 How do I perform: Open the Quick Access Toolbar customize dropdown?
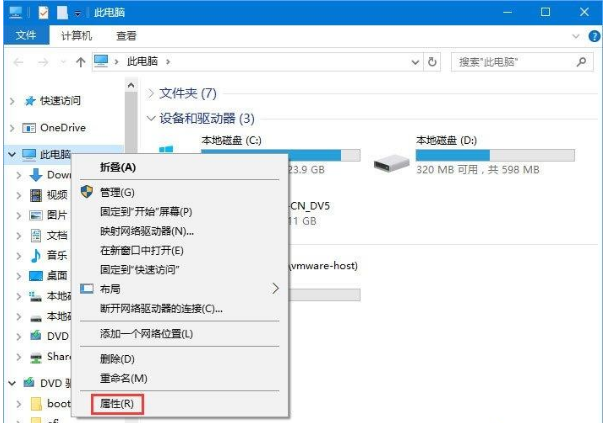tap(78, 14)
